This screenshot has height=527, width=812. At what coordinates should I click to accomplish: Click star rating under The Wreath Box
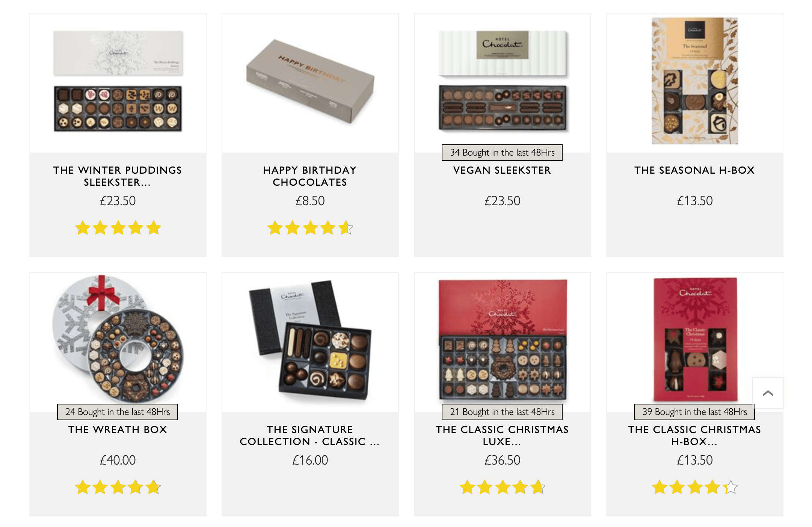118,487
